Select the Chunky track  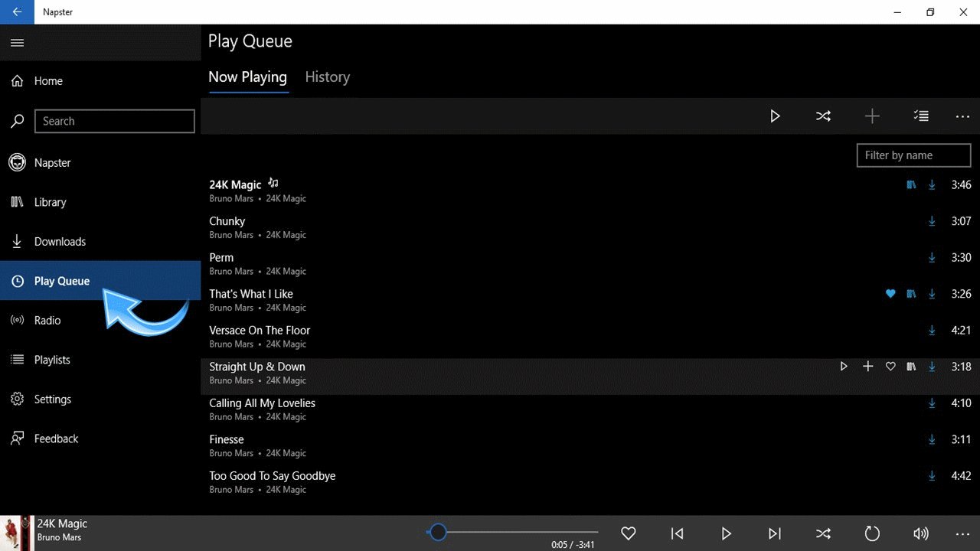(590, 227)
